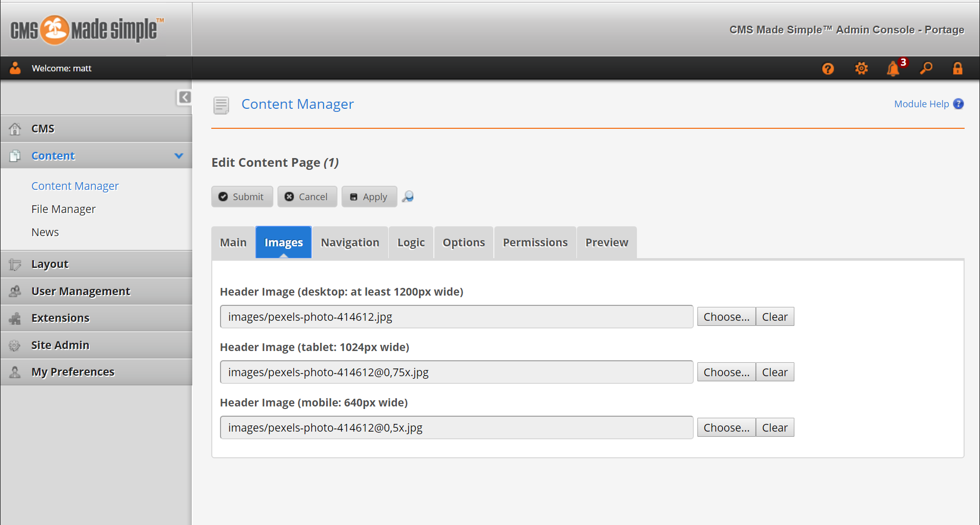Image resolution: width=980 pixels, height=525 pixels.
Task: Click the orange padlock logout icon
Action: point(957,68)
